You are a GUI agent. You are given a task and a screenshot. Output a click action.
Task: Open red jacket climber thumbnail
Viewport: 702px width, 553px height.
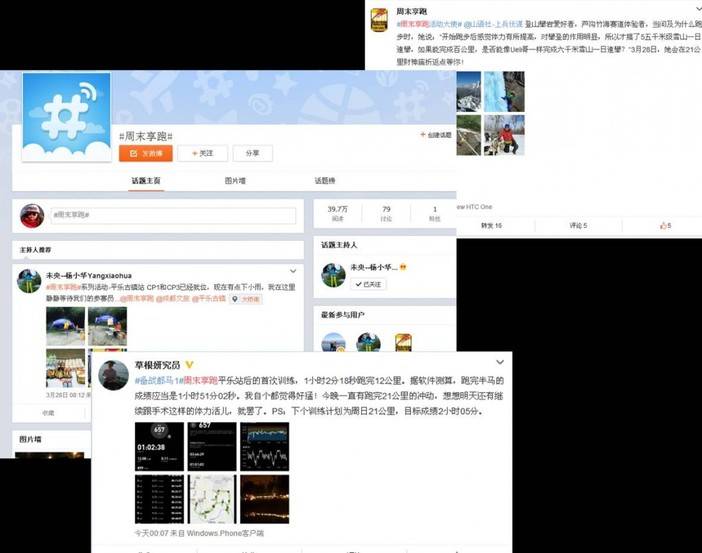click(x=504, y=135)
